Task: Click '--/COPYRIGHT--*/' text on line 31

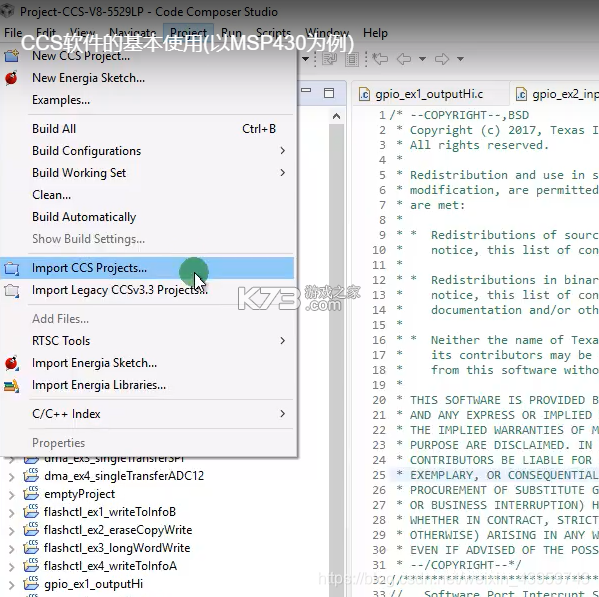Action: [466, 565]
